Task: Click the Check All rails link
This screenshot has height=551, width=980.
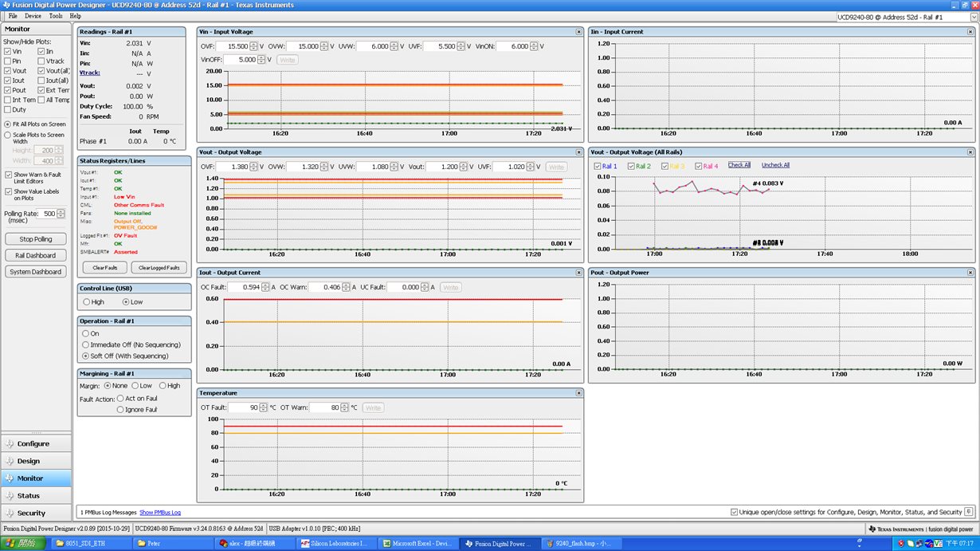Action: pyautogui.click(x=739, y=165)
